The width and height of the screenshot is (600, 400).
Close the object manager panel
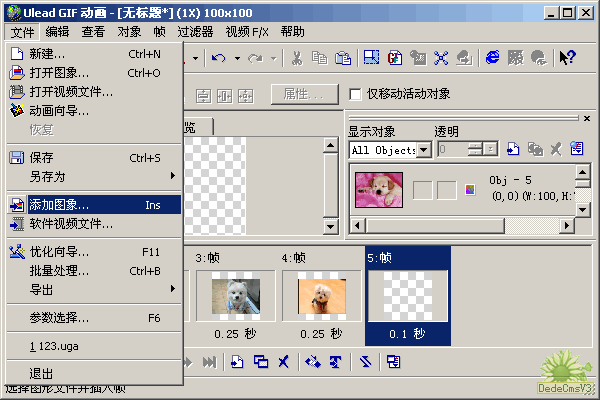(587, 119)
